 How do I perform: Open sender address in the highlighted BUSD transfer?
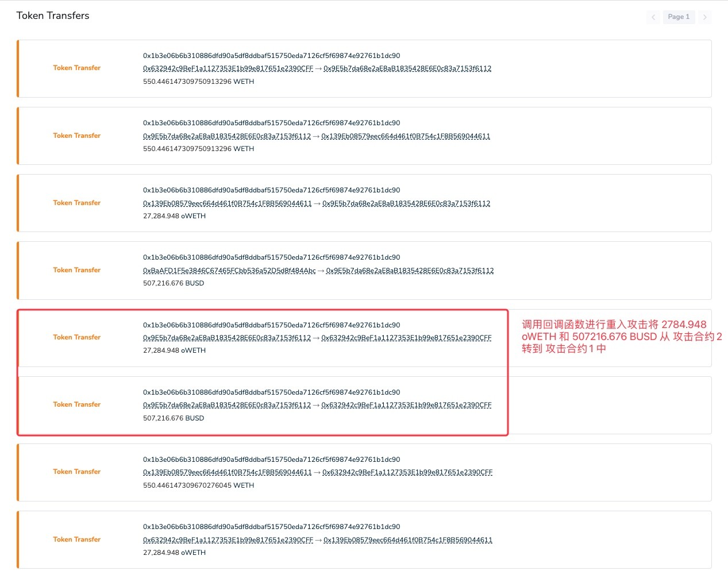click(227, 405)
